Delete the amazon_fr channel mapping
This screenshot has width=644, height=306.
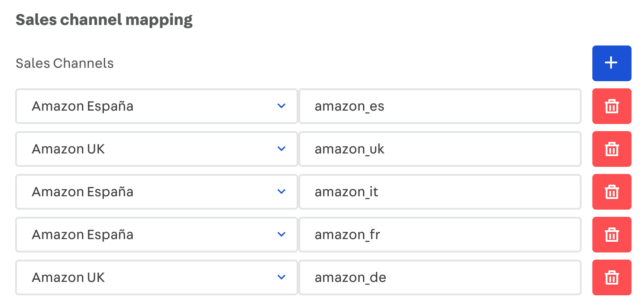coord(611,235)
